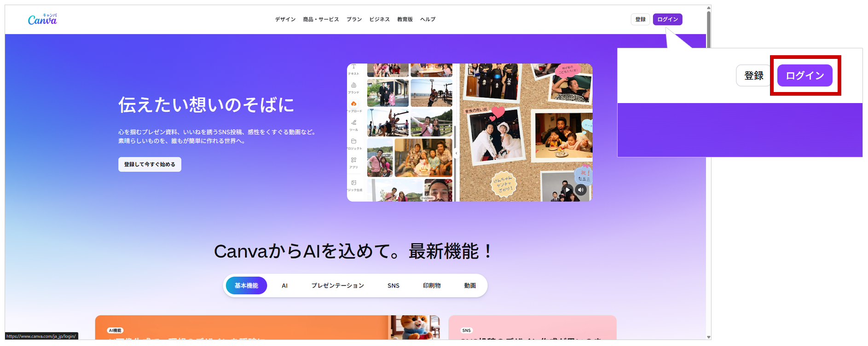Open the プロジェクト folder icon
Viewport: 868px width, 346px height.
(x=353, y=141)
